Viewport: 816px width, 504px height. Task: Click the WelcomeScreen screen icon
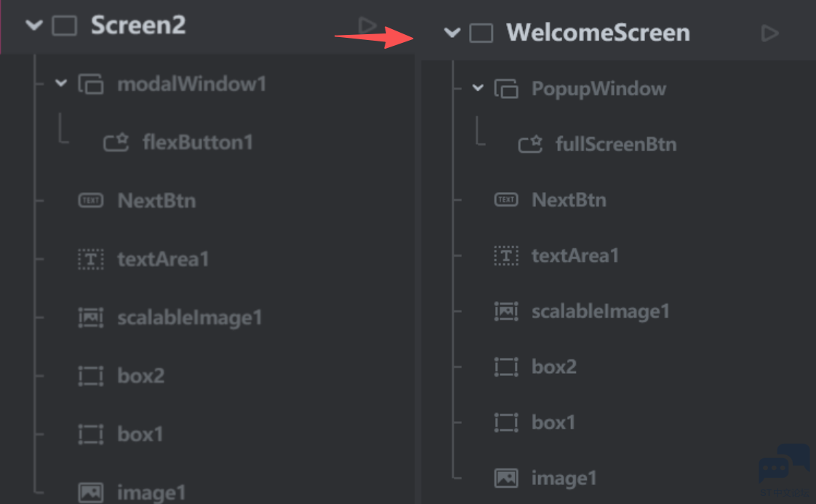pyautogui.click(x=481, y=33)
